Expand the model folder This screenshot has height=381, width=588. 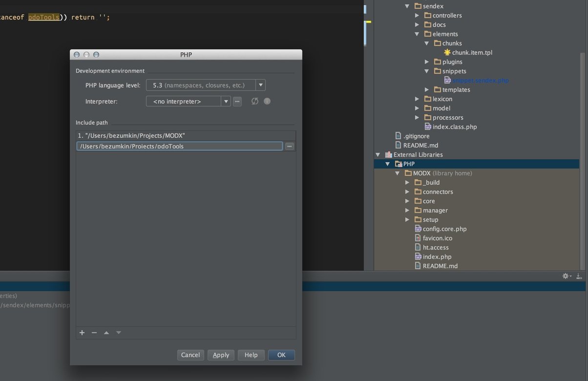click(x=417, y=108)
